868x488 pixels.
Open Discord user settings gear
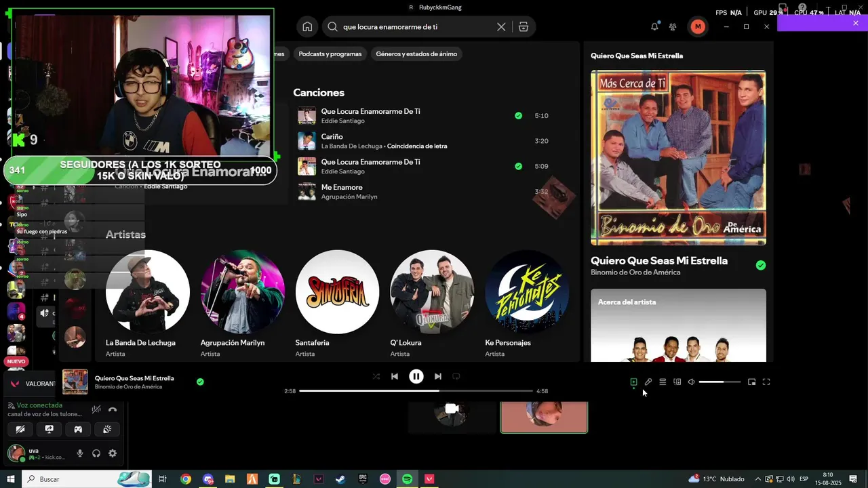click(113, 453)
